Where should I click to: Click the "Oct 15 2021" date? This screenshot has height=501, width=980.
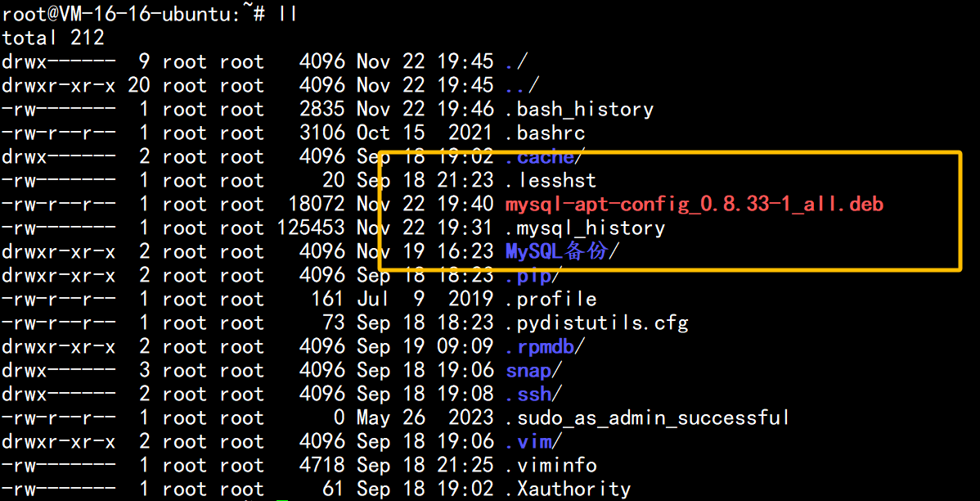[x=425, y=133]
